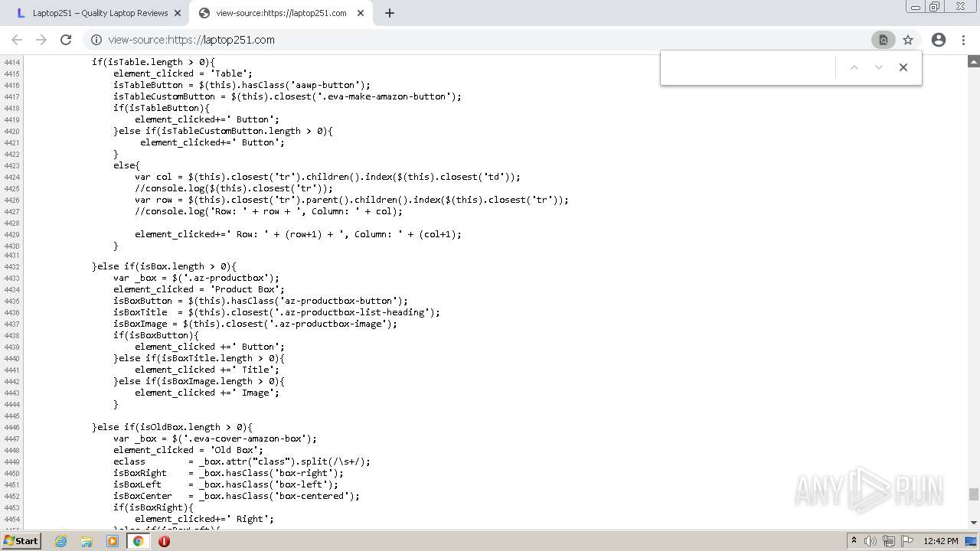Click the line "element_clicked +=' Title';"
Screen dimensions: 980x551
coord(207,370)
